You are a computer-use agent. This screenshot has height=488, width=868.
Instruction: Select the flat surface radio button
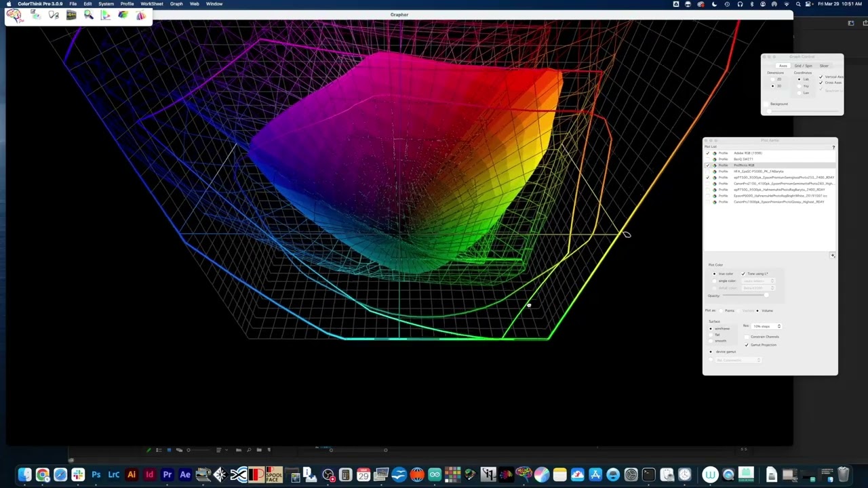(x=711, y=335)
